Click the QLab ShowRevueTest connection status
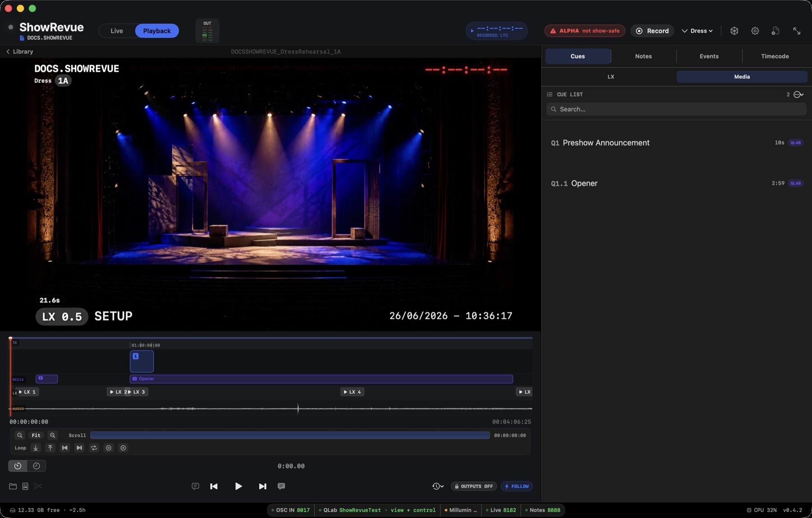 point(377,510)
